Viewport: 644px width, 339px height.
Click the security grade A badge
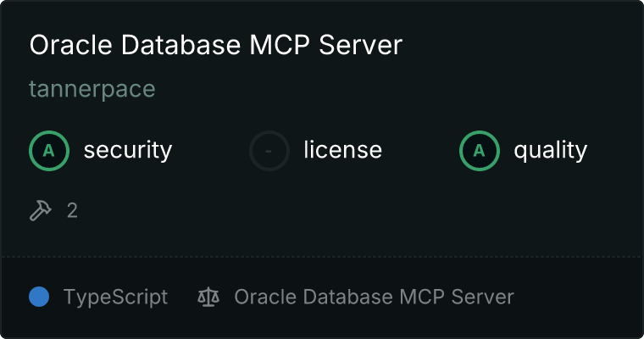click(49, 151)
